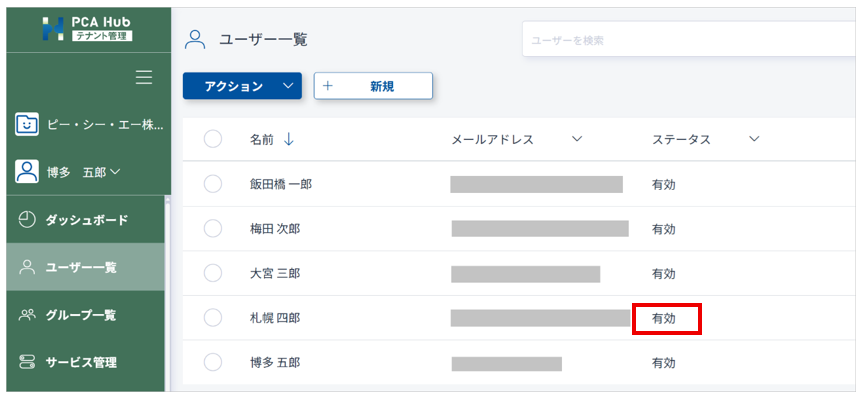Click the hamburger menu icon in sidebar

point(144,77)
